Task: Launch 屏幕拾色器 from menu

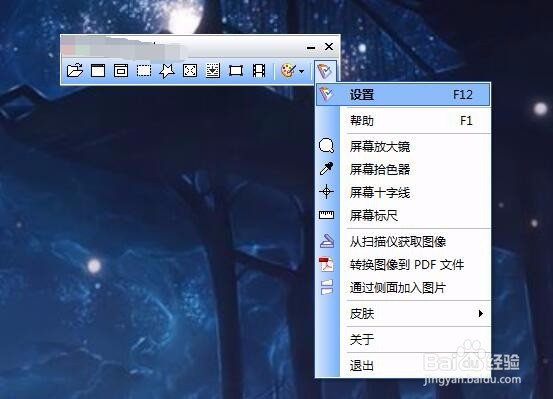Action: coord(403,169)
